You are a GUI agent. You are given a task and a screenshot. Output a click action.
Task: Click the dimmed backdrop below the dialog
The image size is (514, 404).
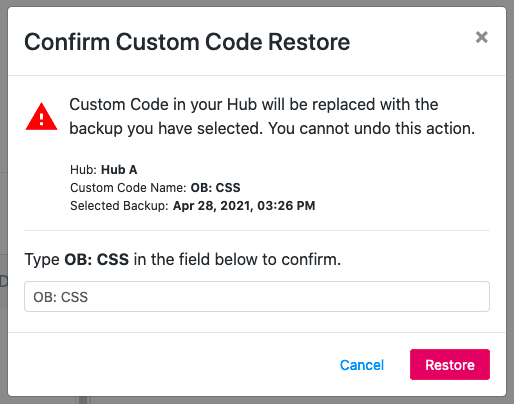257,400
